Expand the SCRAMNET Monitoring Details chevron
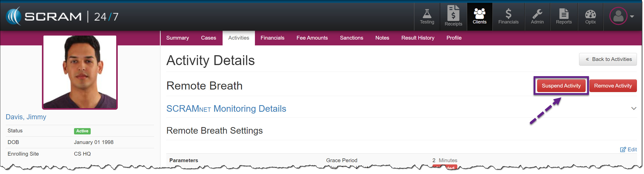Viewport: 644px width, 174px height. (634, 109)
